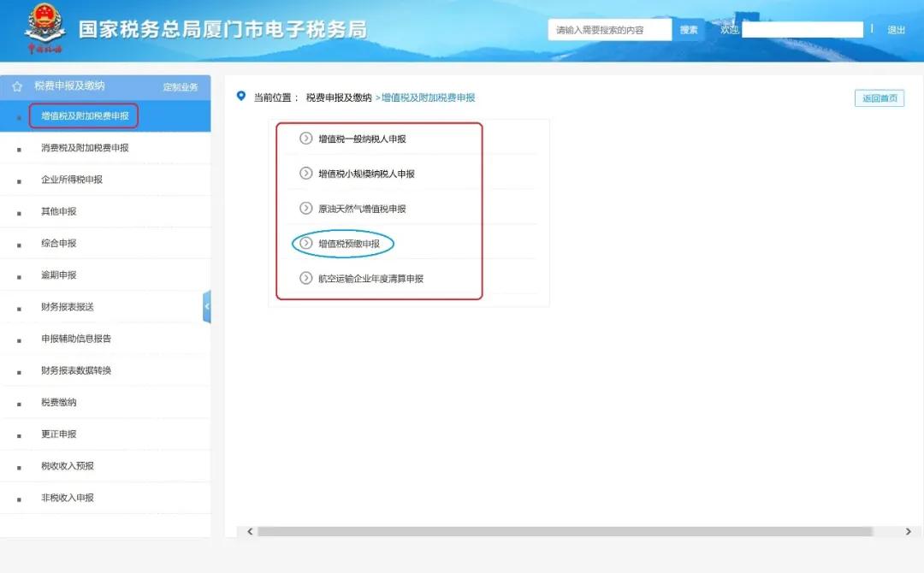Click the arrow icon for 航空运输企业年度清算申报
This screenshot has width=924, height=573.
tap(306, 277)
